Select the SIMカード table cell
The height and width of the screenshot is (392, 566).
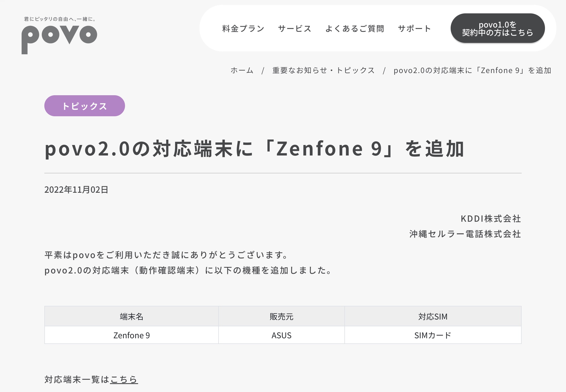(x=433, y=335)
